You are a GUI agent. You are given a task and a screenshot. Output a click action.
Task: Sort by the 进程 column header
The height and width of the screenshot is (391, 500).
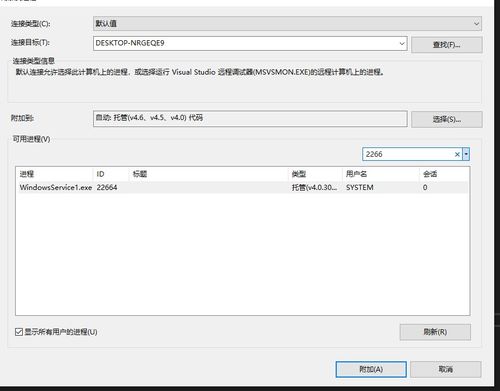pos(55,174)
